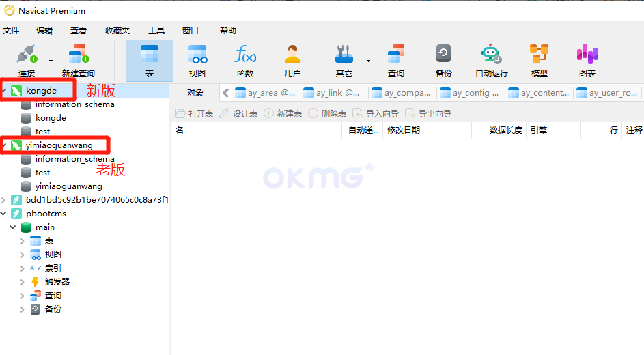The height and width of the screenshot is (355, 644).
Task: Click the Query (查询) toolbar icon
Action: coord(396,54)
